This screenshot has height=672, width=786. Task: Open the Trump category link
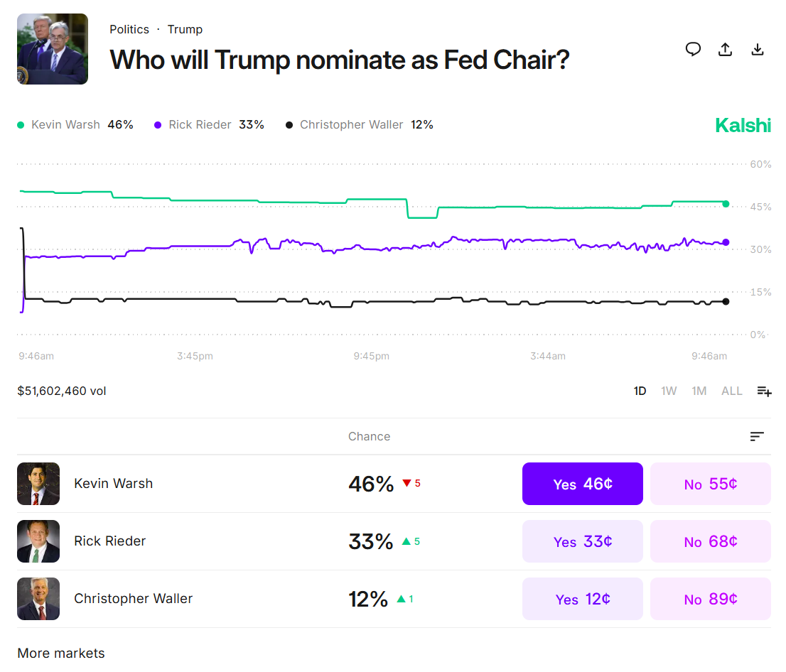coord(185,29)
